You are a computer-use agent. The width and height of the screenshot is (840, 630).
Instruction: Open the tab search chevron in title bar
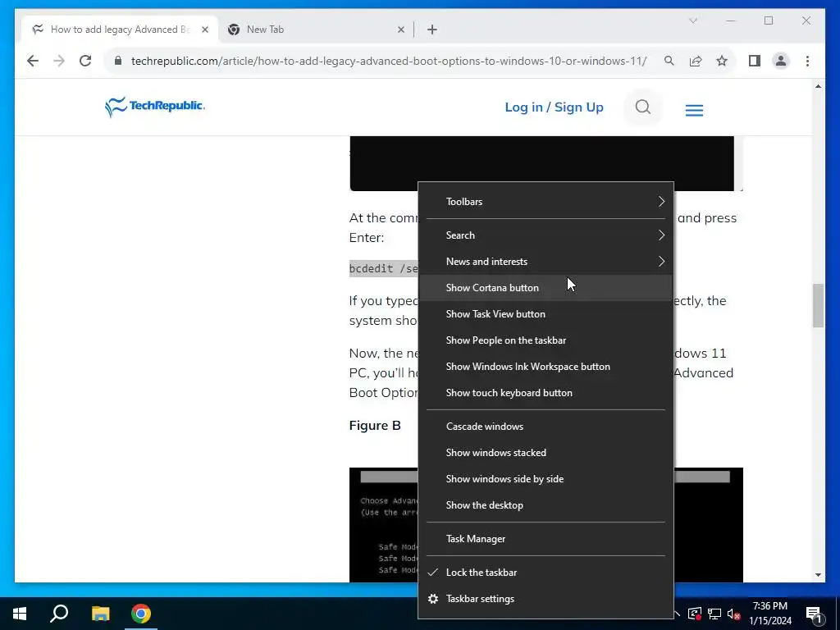(x=692, y=21)
